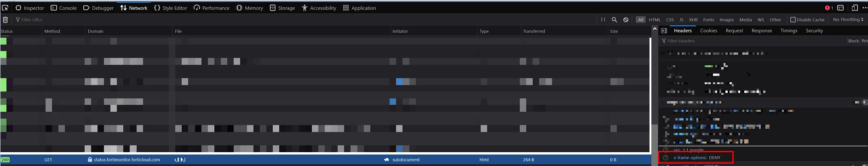Show the Security details tab

tap(814, 31)
